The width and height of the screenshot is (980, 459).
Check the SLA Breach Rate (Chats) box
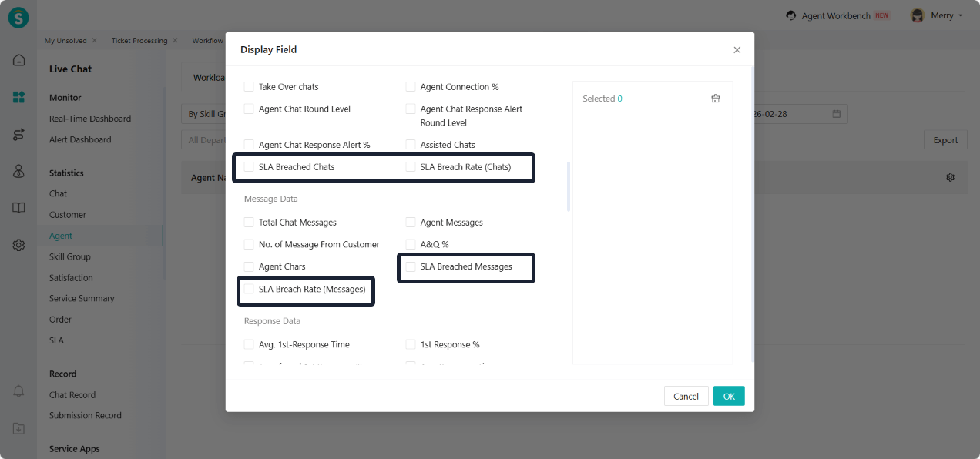411,167
